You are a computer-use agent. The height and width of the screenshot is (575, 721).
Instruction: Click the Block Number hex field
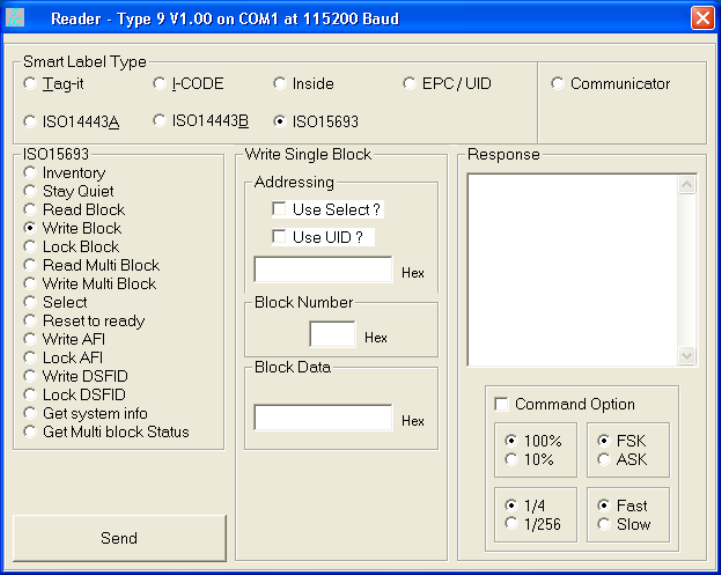coord(332,334)
